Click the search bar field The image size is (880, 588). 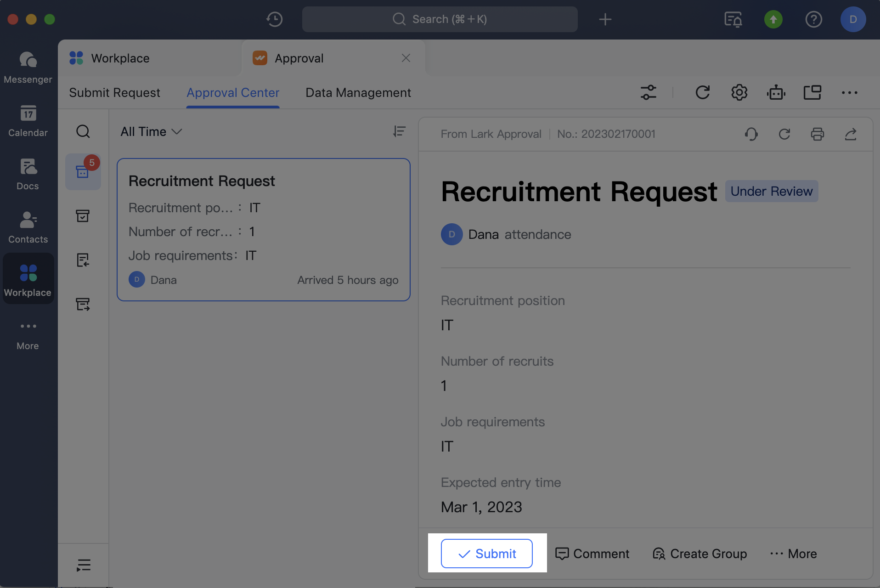[x=440, y=19]
